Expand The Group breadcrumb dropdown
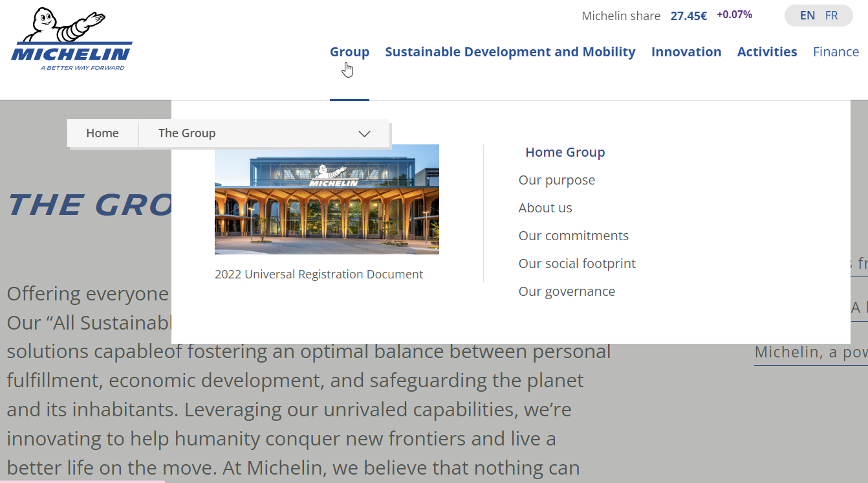 264,133
